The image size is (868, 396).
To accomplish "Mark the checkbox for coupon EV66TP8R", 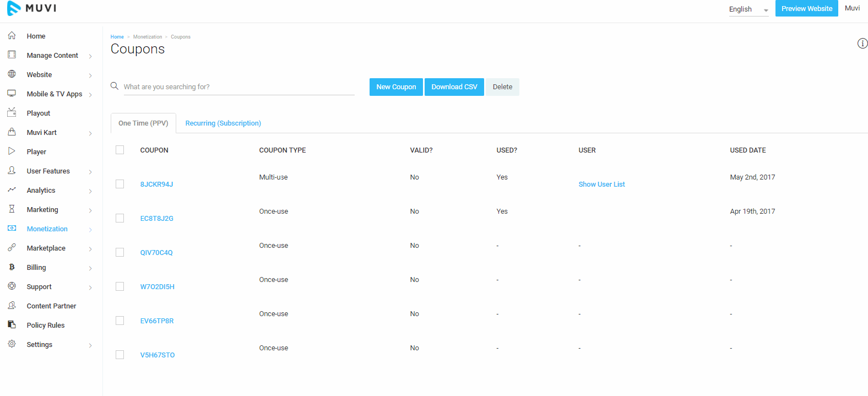I will (120, 321).
